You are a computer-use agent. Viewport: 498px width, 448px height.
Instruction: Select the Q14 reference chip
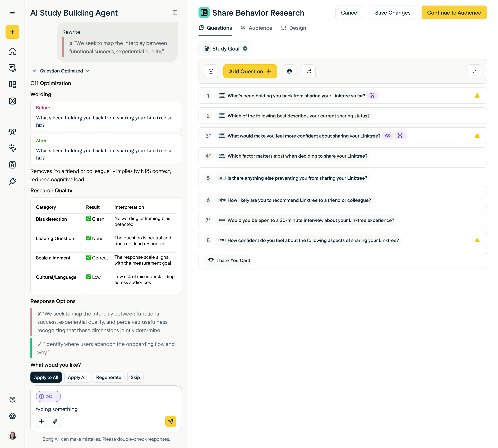(48, 397)
